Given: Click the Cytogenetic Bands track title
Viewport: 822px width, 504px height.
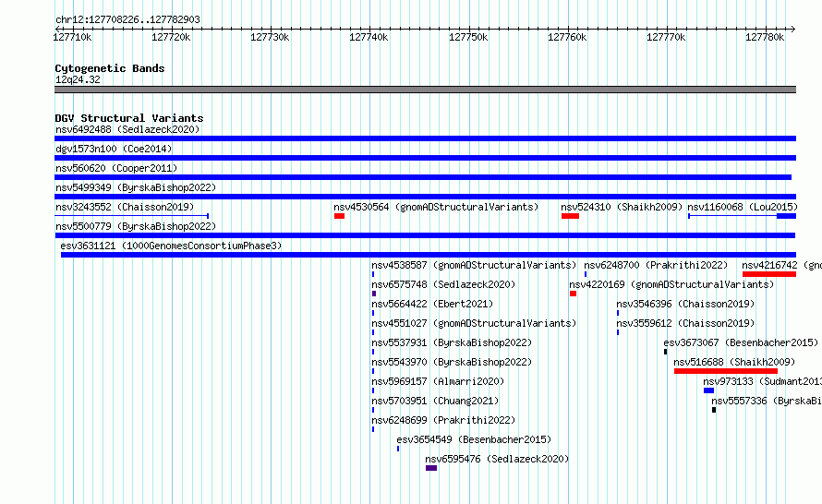Looking at the screenshot, I should [x=110, y=68].
